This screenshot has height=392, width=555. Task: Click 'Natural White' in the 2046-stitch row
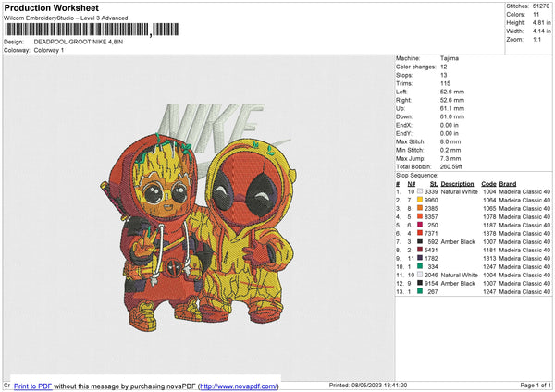460,275
